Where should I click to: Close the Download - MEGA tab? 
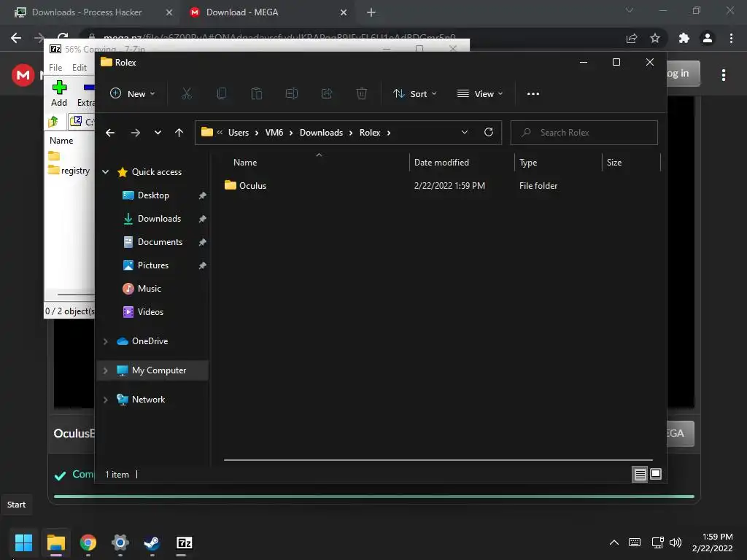click(x=344, y=12)
